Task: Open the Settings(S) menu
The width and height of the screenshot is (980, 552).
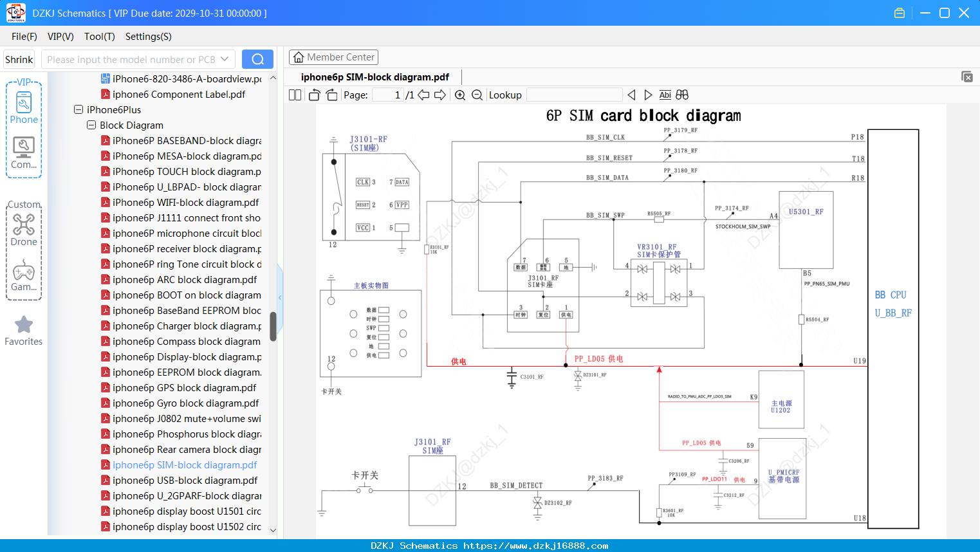Action: pos(149,37)
